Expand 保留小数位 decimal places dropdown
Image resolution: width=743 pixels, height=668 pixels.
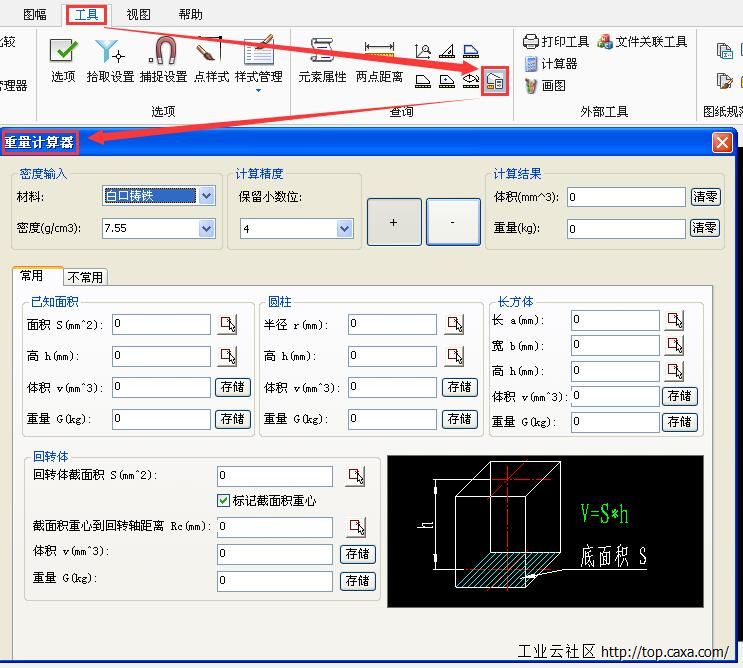(x=345, y=229)
